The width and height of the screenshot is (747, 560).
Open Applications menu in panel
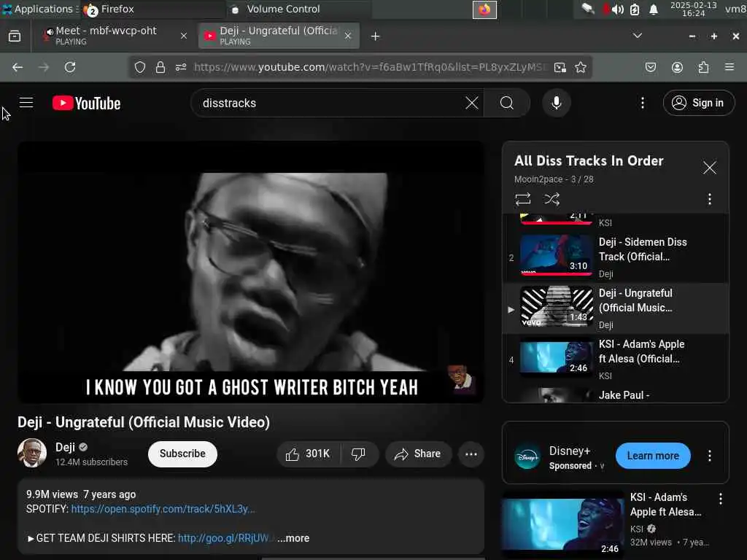click(40, 9)
